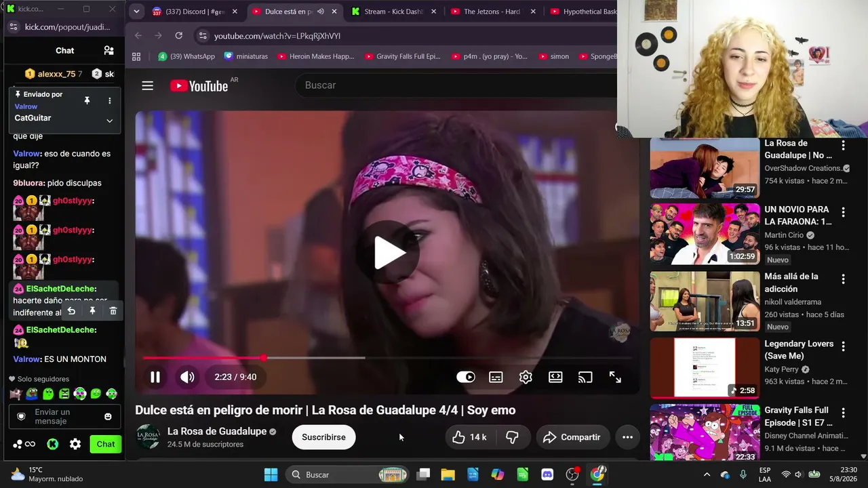
Task: Open chat identity shield icon
Action: pos(21,416)
